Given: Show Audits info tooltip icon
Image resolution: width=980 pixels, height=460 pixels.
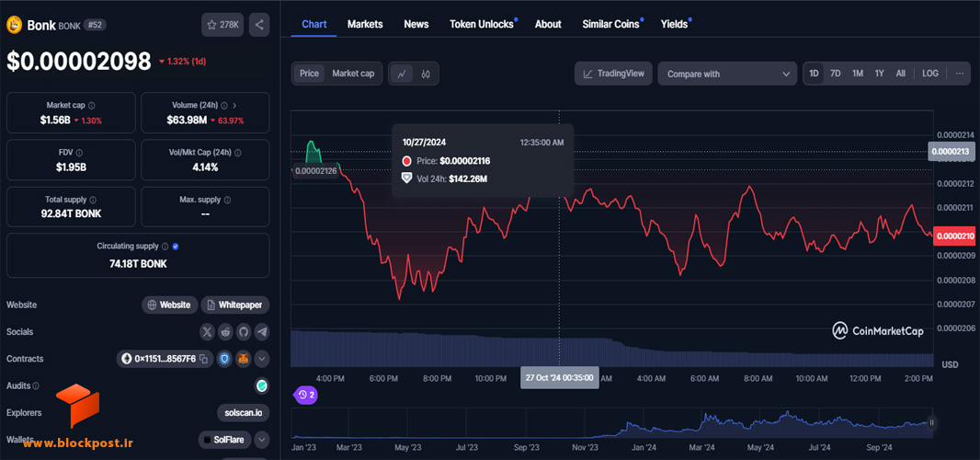Looking at the screenshot, I should pos(36,386).
